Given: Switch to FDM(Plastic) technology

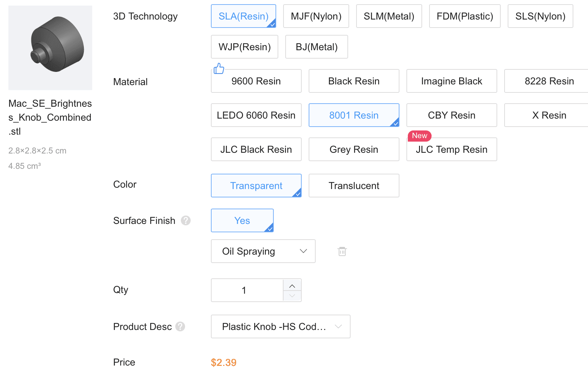Looking at the screenshot, I should [464, 16].
